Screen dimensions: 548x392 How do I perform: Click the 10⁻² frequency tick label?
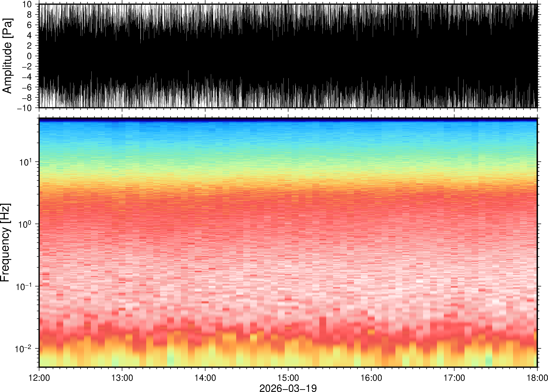(x=23, y=349)
